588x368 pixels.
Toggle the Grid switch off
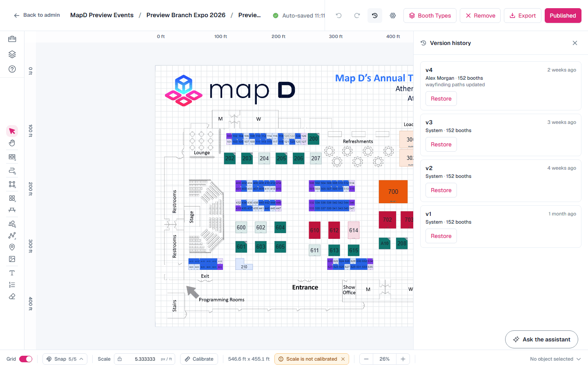click(26, 359)
